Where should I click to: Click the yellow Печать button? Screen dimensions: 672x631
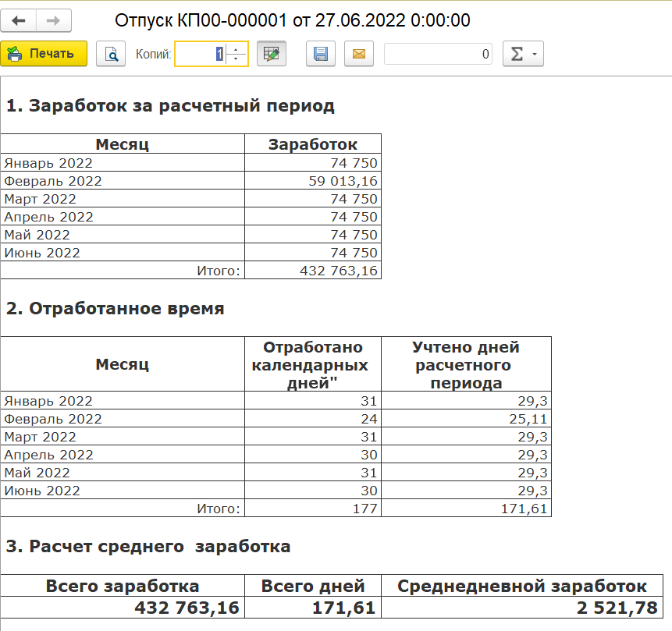(x=44, y=54)
